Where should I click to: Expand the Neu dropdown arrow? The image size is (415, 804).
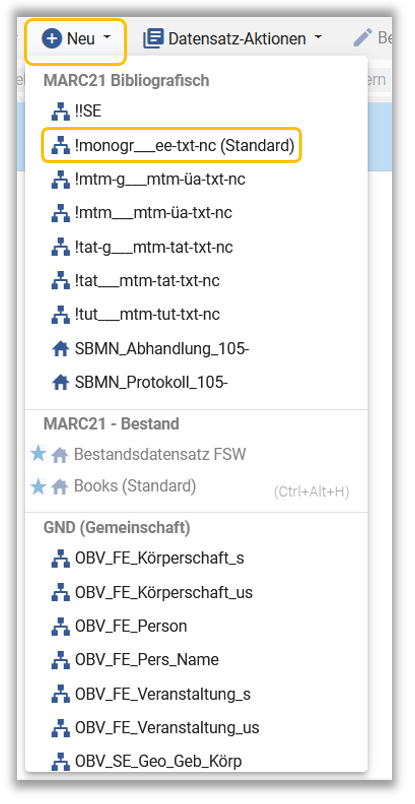coord(107,37)
